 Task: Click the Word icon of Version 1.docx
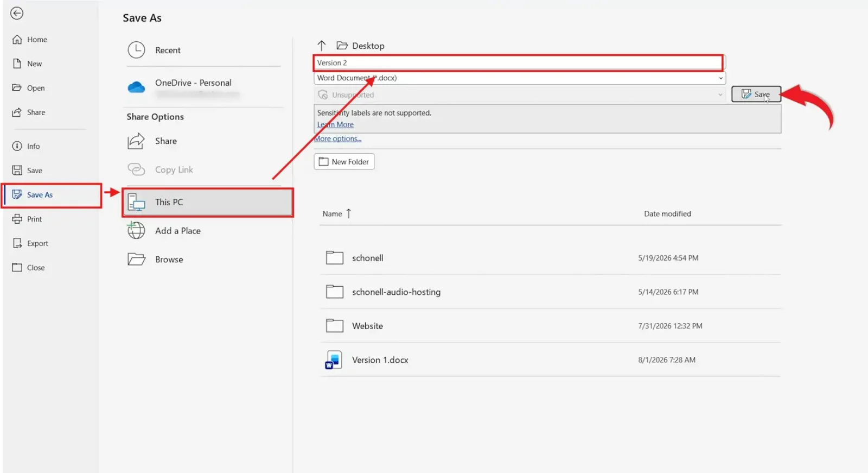coord(334,360)
